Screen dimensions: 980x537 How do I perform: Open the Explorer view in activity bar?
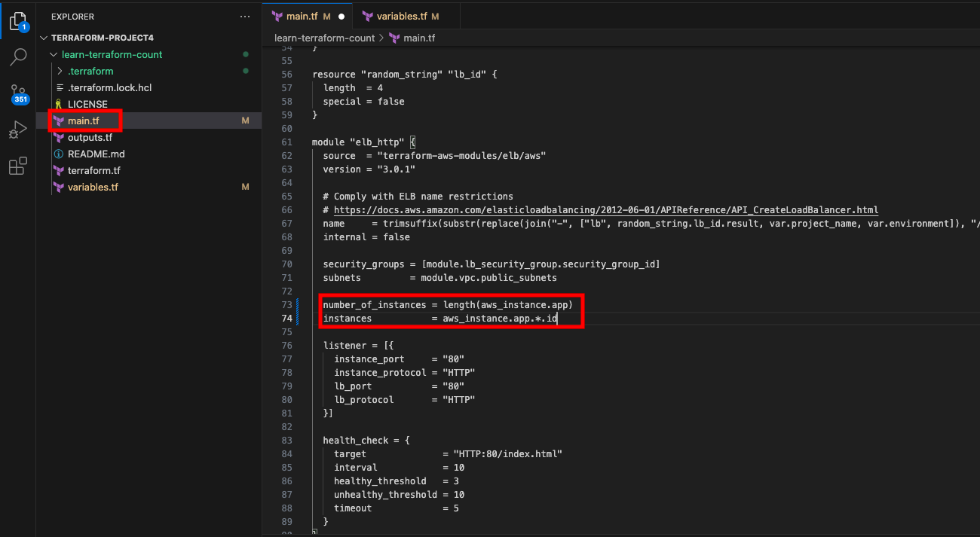click(x=18, y=21)
